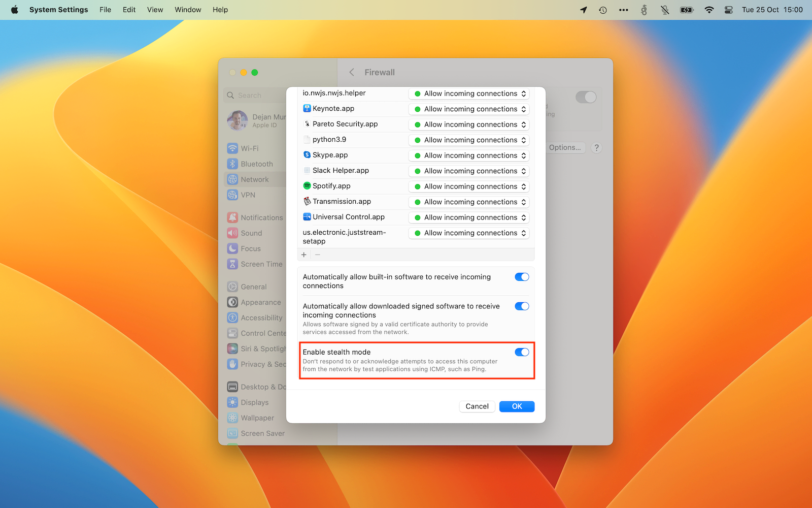
Task: Open the Apple menu
Action: tap(14, 10)
